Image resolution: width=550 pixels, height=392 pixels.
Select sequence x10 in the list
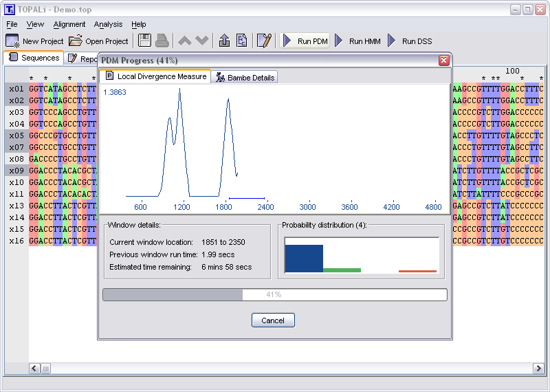click(16, 182)
